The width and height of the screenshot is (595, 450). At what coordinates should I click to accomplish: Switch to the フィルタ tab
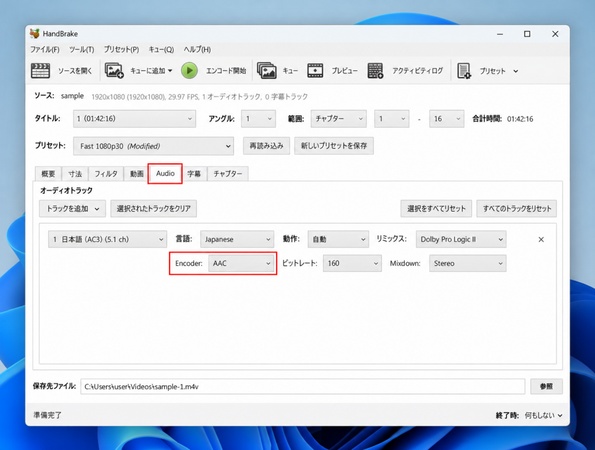tap(106, 174)
